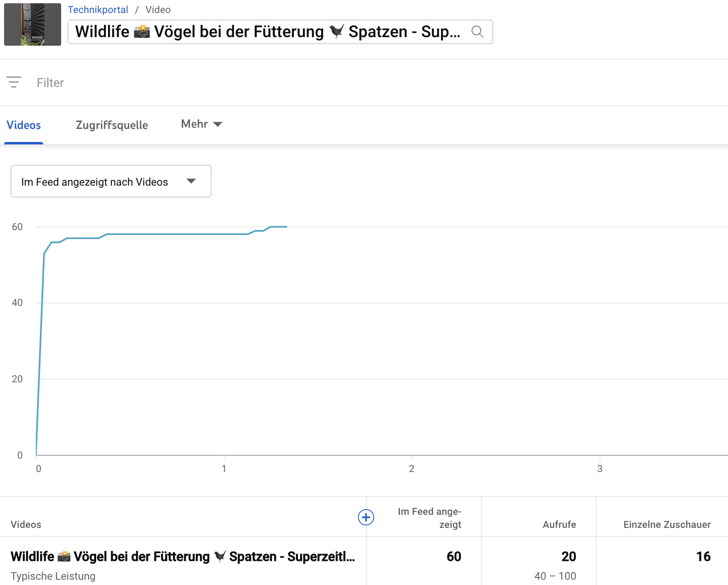Sort by Aufrufe column header
The image size is (728, 585).
coord(559,525)
